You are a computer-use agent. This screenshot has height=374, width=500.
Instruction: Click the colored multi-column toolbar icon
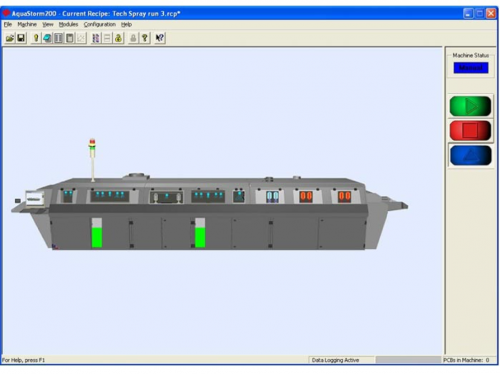coord(96,38)
